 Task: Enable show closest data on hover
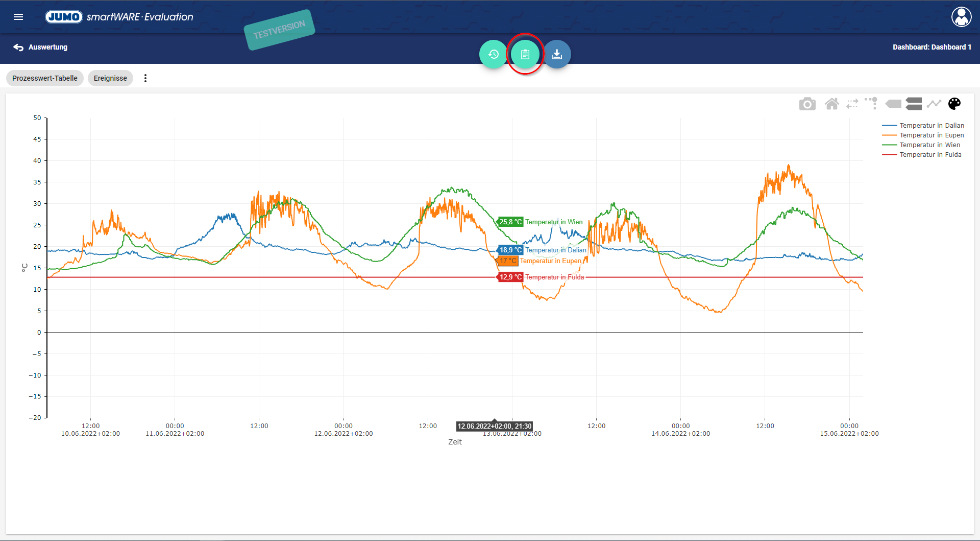893,104
